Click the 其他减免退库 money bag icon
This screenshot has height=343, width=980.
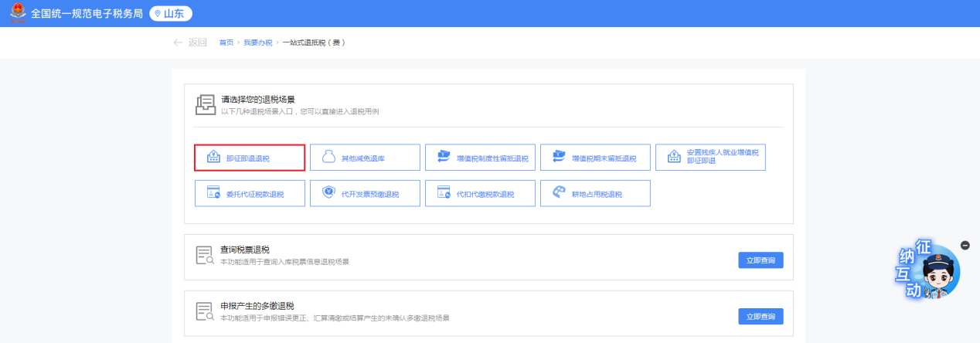pyautogui.click(x=328, y=158)
